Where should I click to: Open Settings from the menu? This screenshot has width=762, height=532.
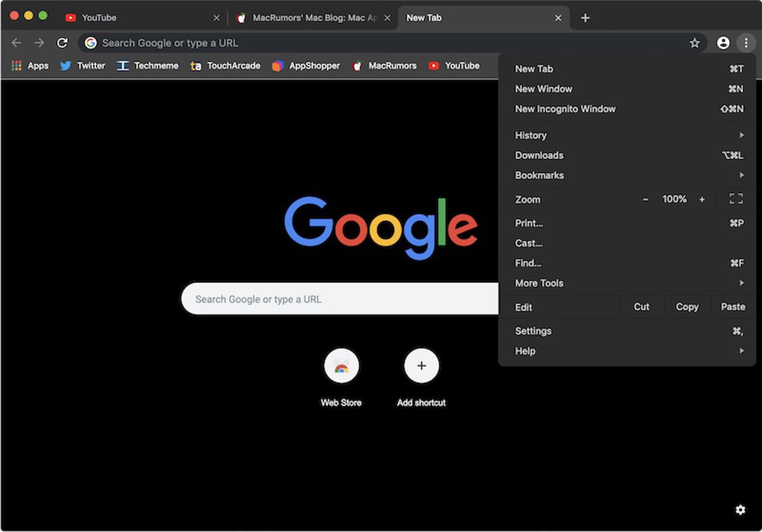click(533, 331)
